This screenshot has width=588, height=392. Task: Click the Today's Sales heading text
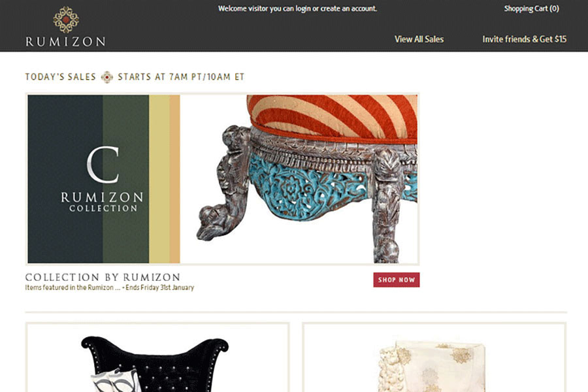point(61,77)
